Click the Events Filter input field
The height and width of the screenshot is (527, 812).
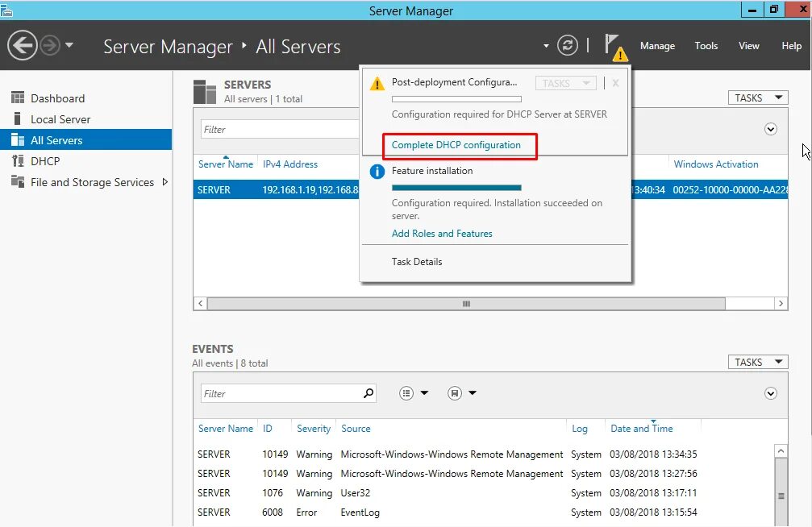(281, 393)
